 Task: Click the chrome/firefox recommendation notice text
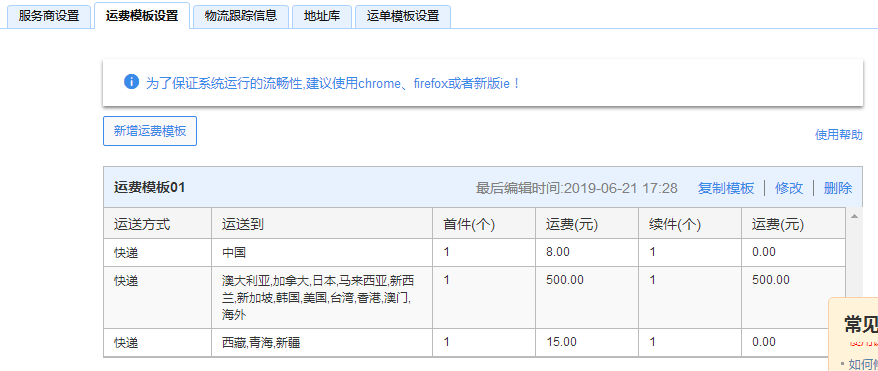334,84
